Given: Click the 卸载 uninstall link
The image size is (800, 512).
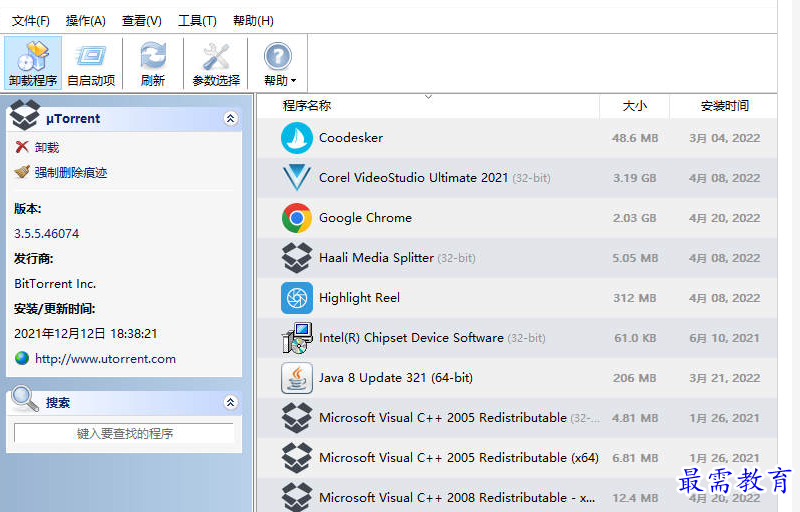Looking at the screenshot, I should (x=47, y=147).
